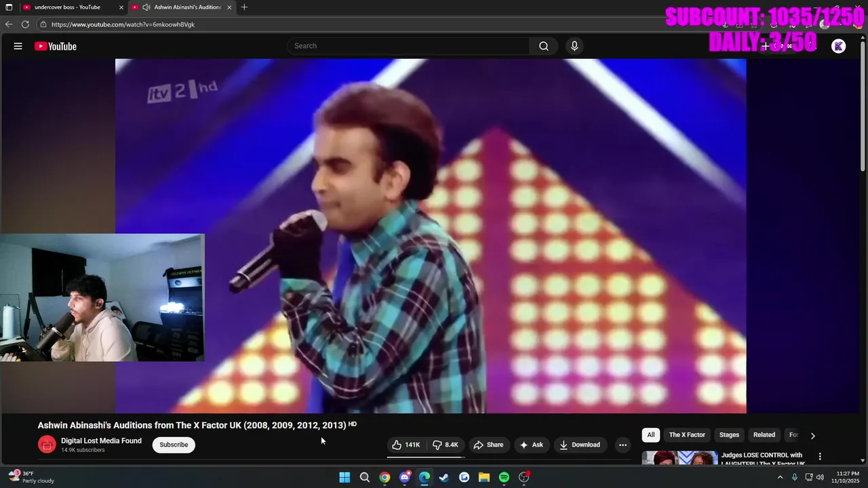Go back with the browser back arrow

click(9, 24)
